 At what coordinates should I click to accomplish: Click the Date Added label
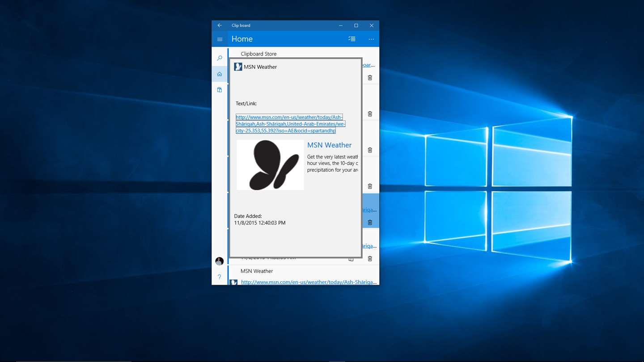(x=248, y=216)
